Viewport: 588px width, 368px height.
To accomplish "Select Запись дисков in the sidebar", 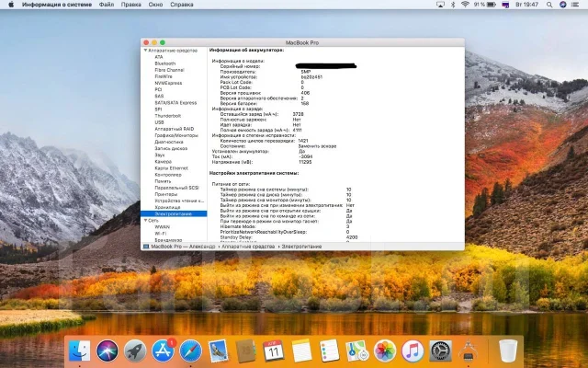I will [x=171, y=148].
